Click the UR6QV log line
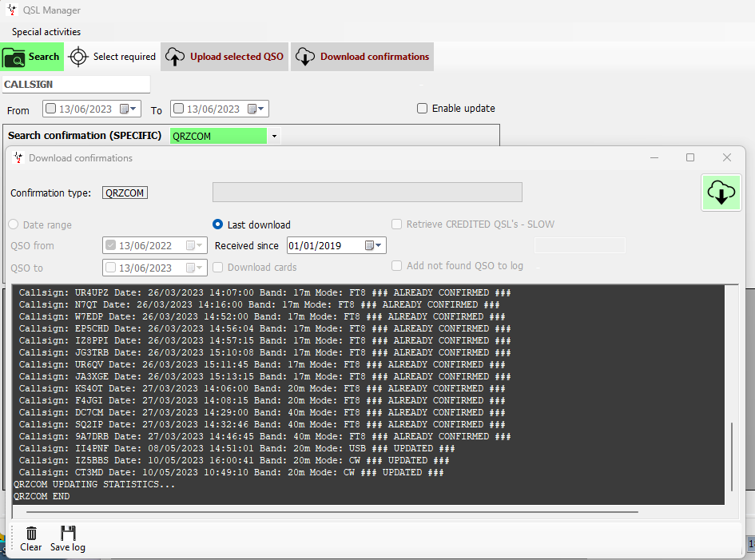Screen dimensions: 755x560 click(262, 364)
